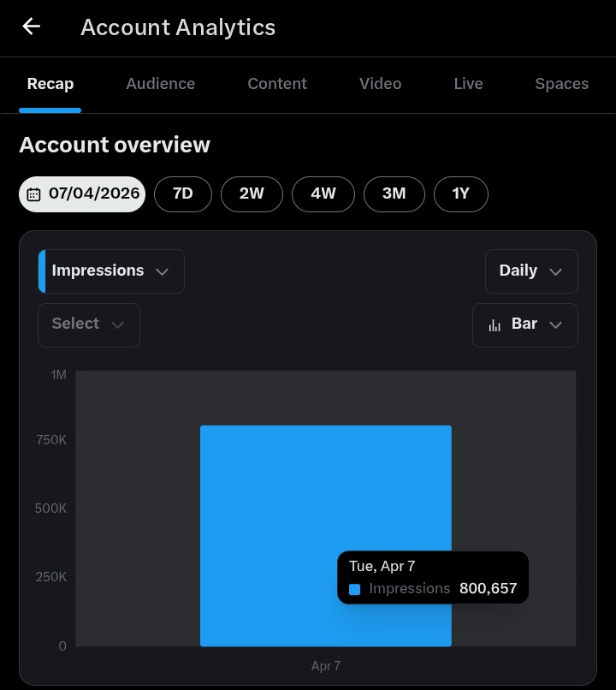The width and height of the screenshot is (616, 690).
Task: Click the Tue, Apr 7 tooltip date
Action: (382, 566)
